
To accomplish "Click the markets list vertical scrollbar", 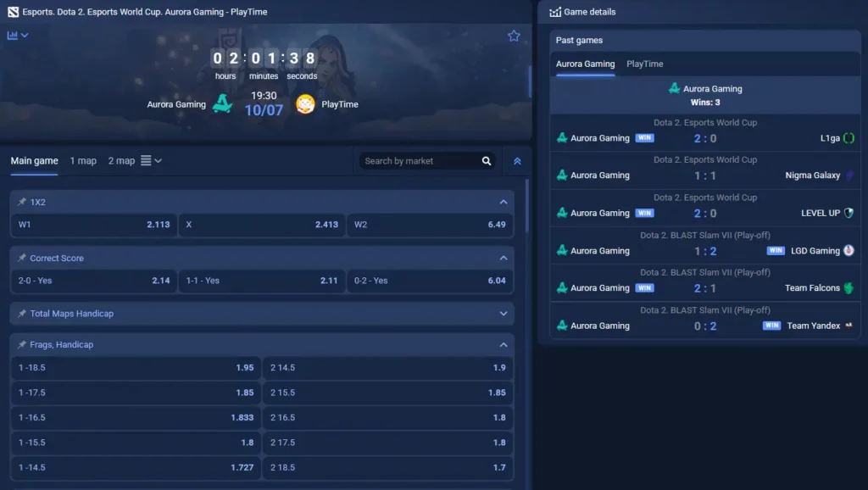I will tap(526, 206).
